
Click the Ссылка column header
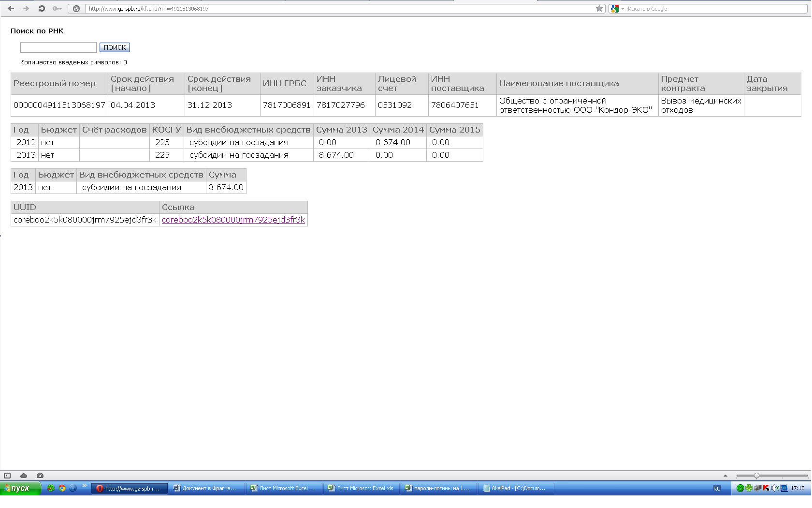pyautogui.click(x=233, y=207)
